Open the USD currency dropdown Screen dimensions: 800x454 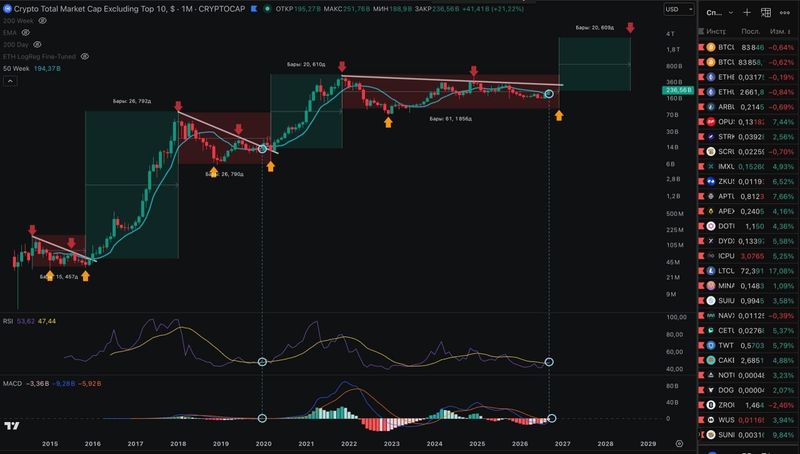(x=679, y=9)
